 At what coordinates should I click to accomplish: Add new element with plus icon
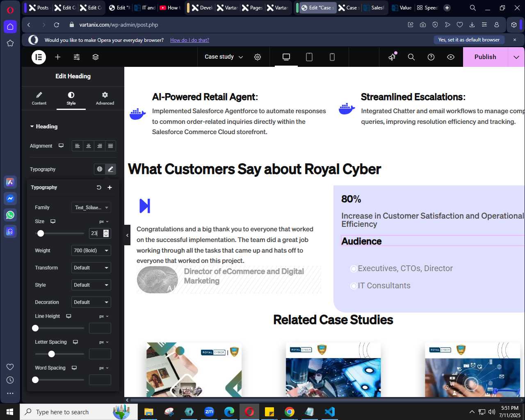(x=58, y=57)
